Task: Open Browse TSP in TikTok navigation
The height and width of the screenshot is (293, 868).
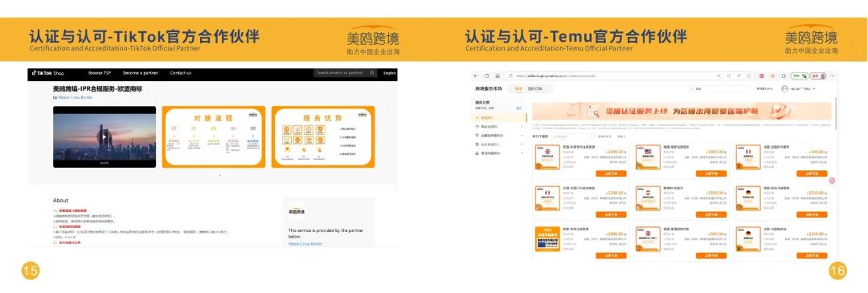Action: click(100, 73)
